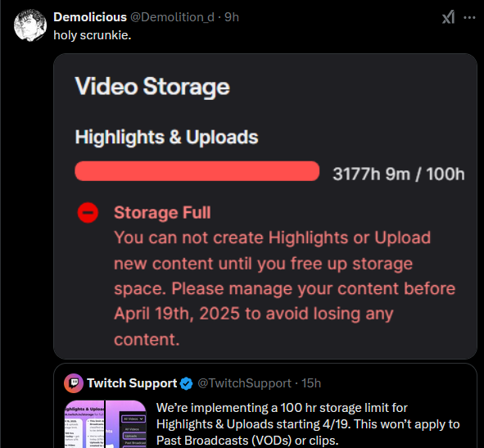Click the blue verified badge
This screenshot has height=448, width=484.
click(186, 383)
